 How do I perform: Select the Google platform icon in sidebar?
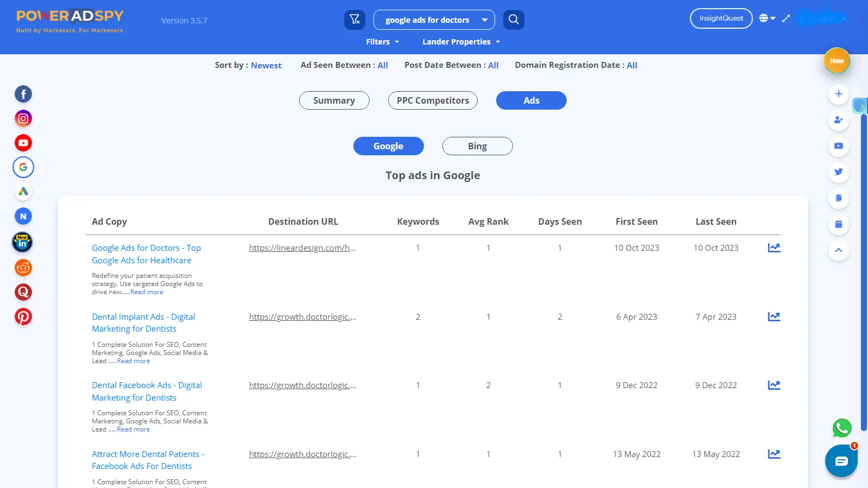(23, 167)
